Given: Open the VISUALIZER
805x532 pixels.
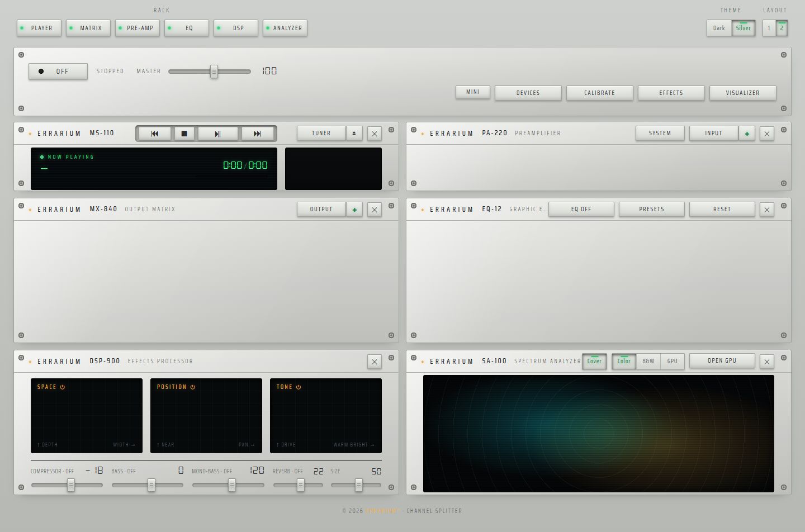Looking at the screenshot, I should (743, 93).
